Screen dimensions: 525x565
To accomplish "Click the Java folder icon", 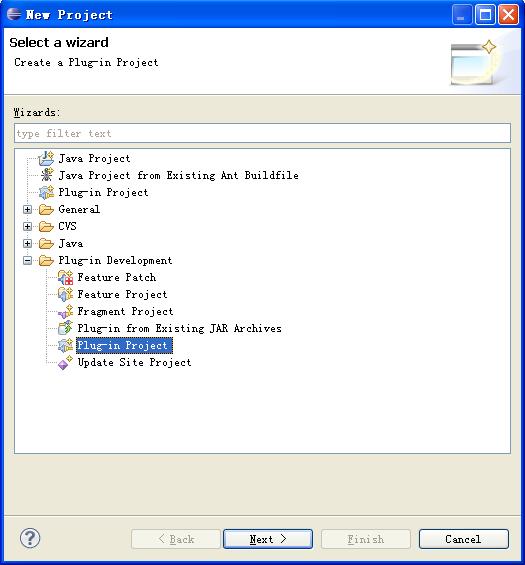I will click(46, 244).
